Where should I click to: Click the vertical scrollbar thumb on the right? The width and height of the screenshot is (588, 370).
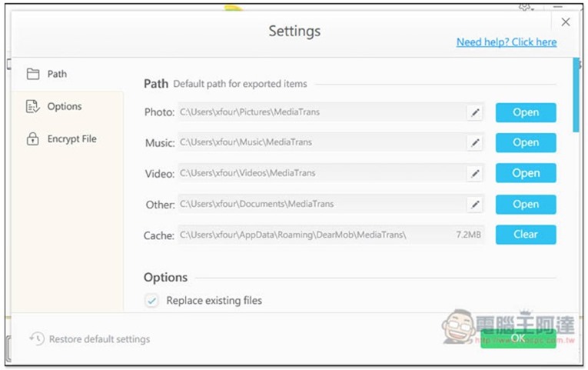pyautogui.click(x=576, y=95)
